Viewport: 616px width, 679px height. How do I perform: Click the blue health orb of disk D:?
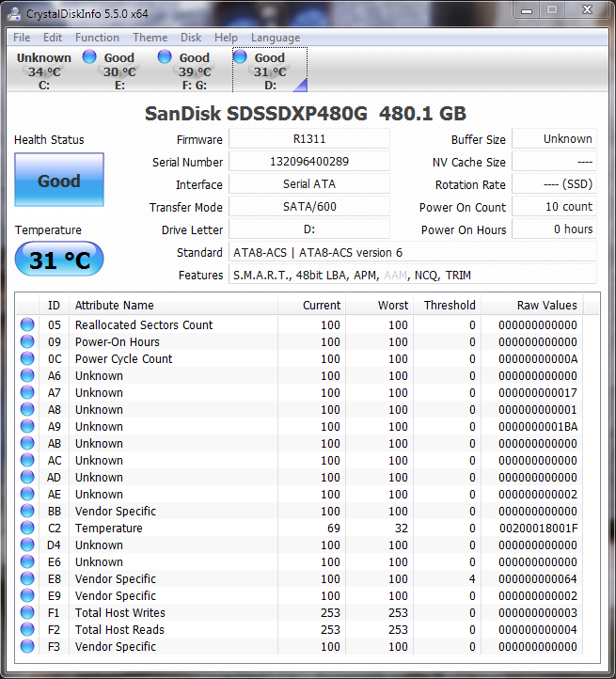tap(240, 57)
